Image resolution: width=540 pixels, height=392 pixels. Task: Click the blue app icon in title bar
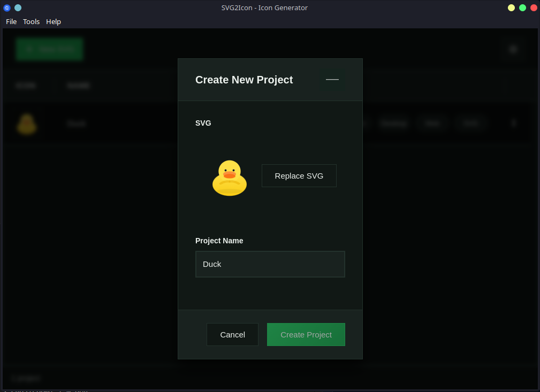7,7
